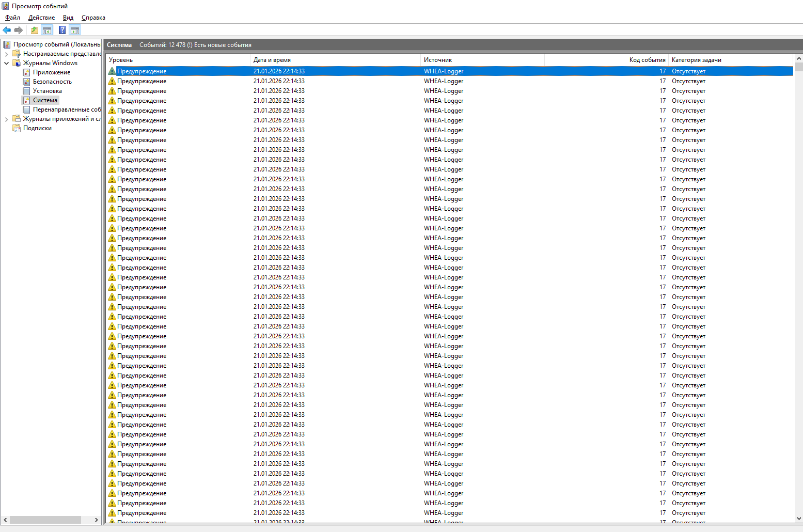The height and width of the screenshot is (532, 803).
Task: Click the blue Back arrow in toolbar
Action: click(7, 30)
